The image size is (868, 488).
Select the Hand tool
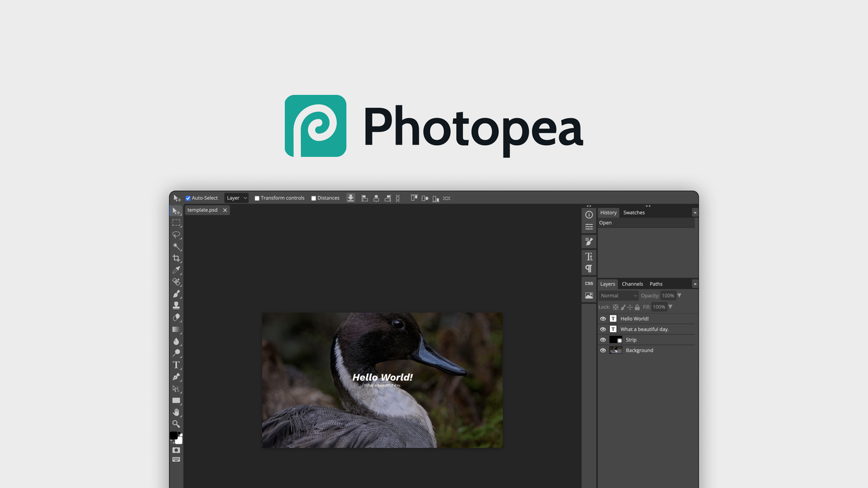point(177,412)
